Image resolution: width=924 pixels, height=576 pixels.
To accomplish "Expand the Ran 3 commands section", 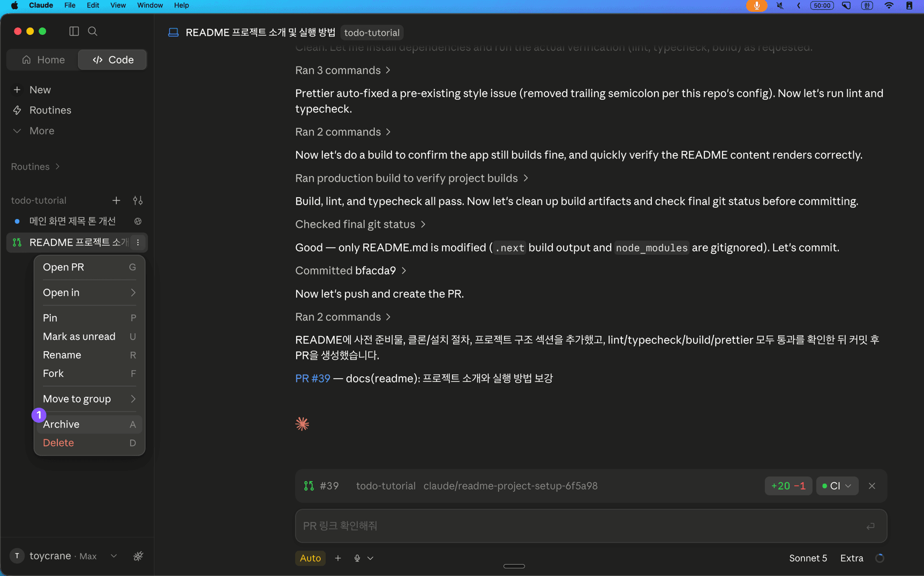I will 343,70.
